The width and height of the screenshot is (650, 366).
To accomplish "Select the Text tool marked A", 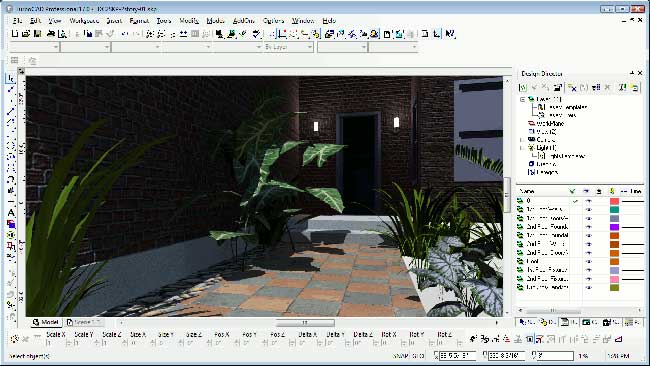I will click(x=11, y=213).
